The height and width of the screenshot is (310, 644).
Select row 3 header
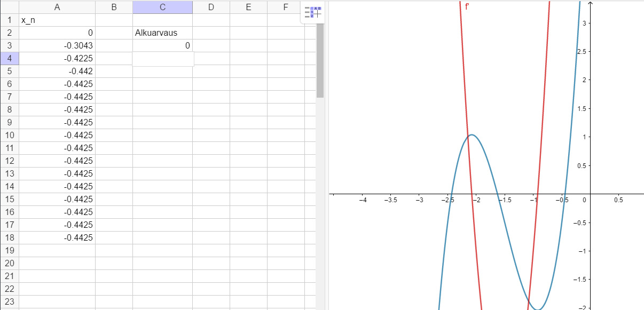[10, 46]
